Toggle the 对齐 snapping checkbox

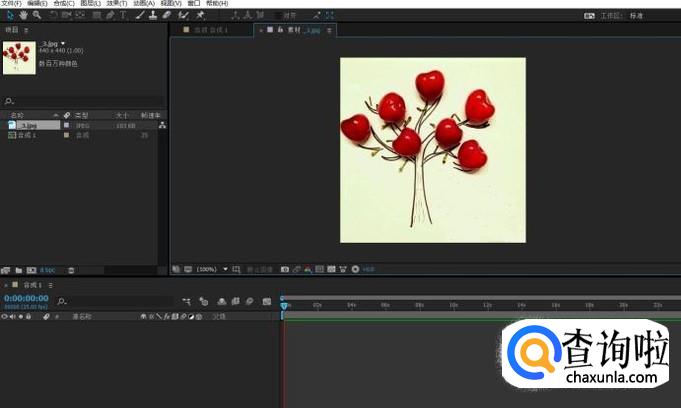pos(277,16)
